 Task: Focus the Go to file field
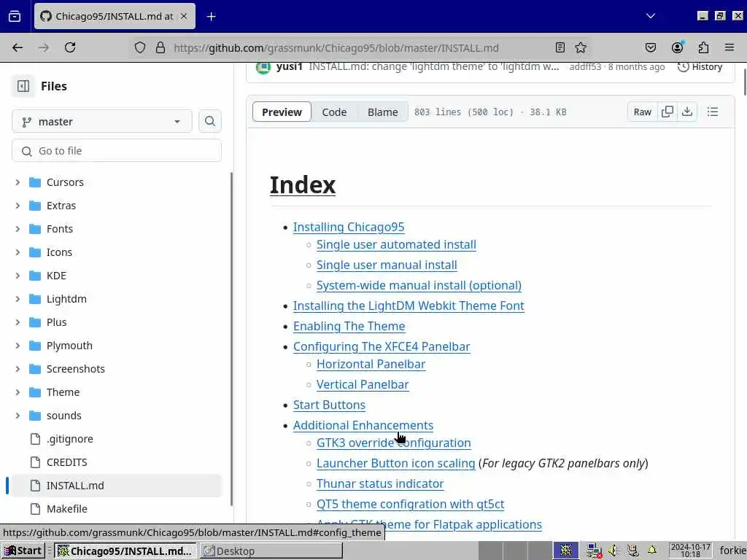point(117,151)
